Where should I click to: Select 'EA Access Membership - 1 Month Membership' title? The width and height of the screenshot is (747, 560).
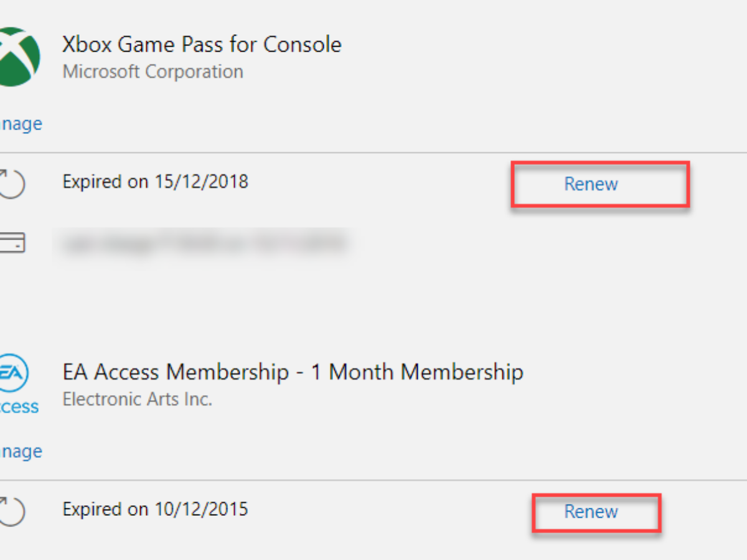point(293,372)
